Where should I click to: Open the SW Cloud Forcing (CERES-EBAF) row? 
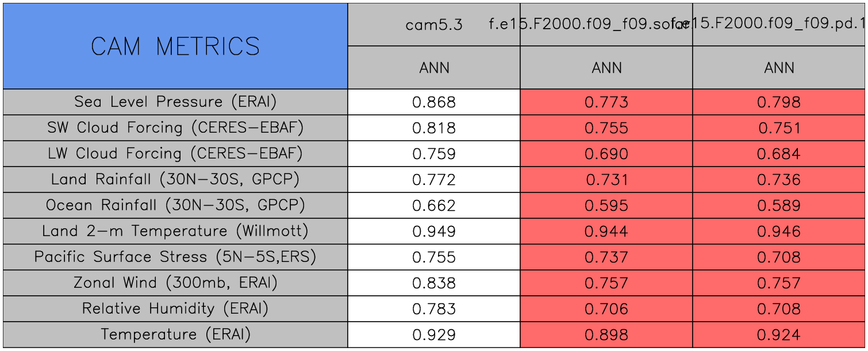[175, 128]
